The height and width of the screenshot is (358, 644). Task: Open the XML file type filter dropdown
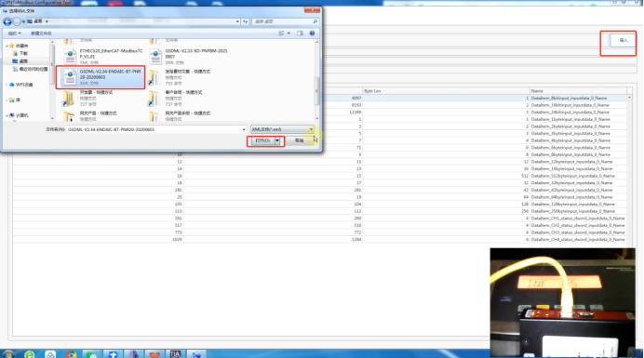pos(283,129)
